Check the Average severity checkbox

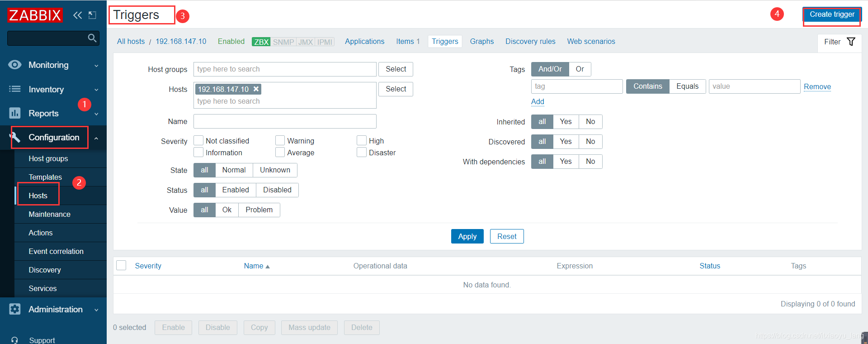tap(280, 152)
